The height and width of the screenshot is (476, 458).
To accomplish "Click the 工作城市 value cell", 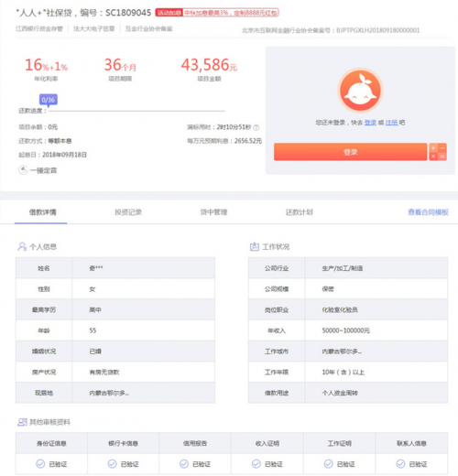I will coord(376,352).
